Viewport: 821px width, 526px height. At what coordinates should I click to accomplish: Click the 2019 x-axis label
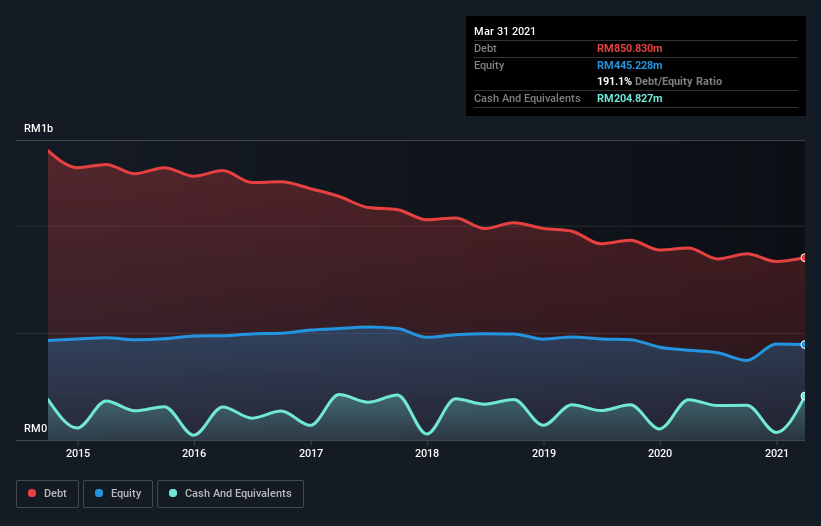pos(544,453)
